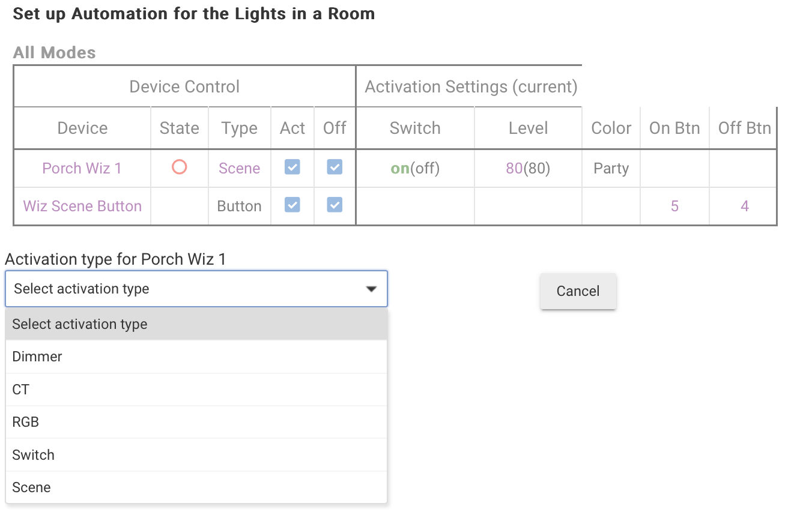Click On Btn value 5
Screen dimensions: 812x527
coord(674,206)
